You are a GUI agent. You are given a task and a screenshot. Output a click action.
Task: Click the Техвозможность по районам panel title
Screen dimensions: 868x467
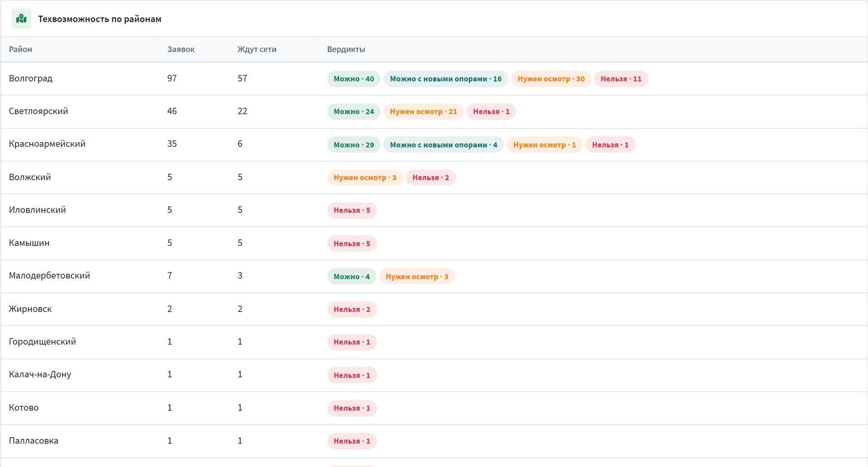tap(100, 19)
